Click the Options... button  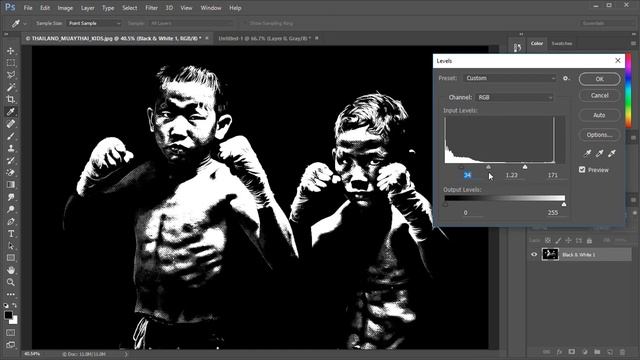599,135
